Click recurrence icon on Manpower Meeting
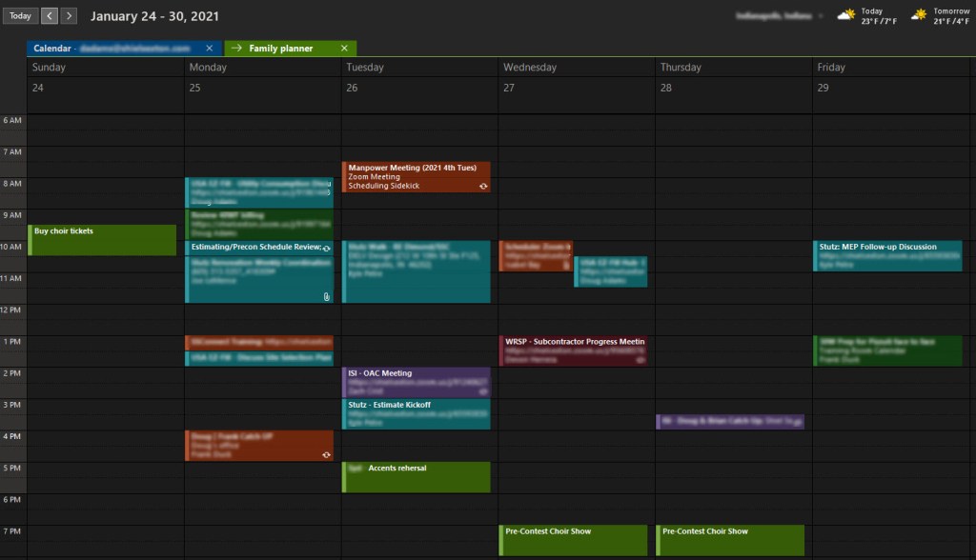976x560 pixels. click(x=483, y=186)
